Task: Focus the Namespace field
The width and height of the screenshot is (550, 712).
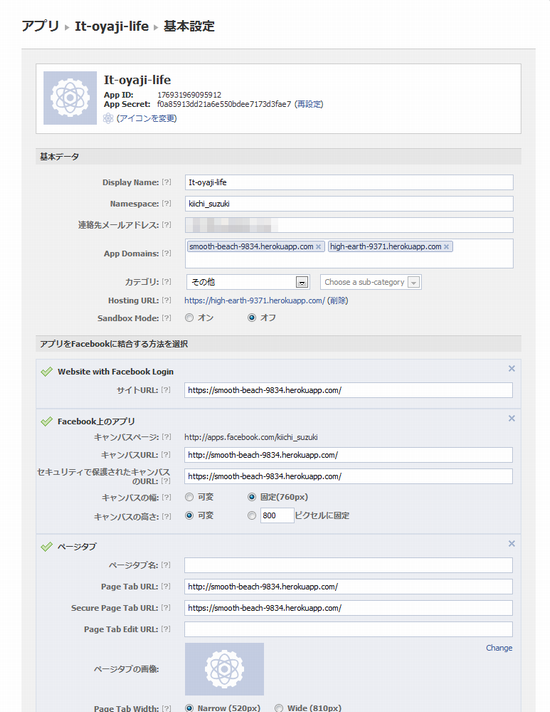Action: click(x=349, y=203)
